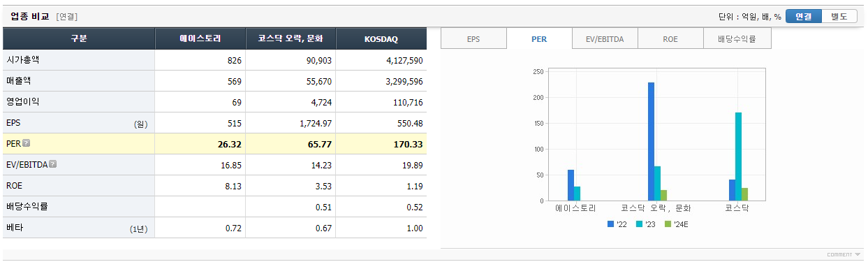Select the ROE row label
Viewport: 868px width, 262px height.
pos(15,186)
